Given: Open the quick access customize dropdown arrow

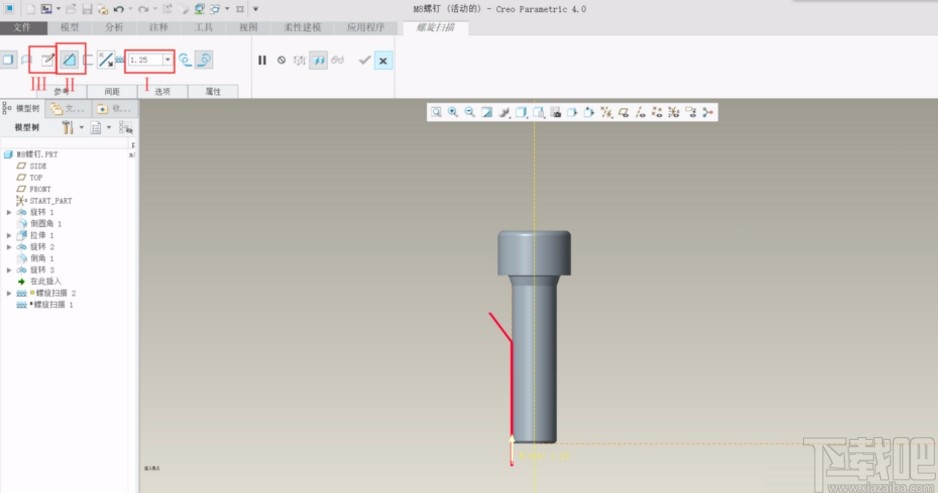Looking at the screenshot, I should [255, 9].
